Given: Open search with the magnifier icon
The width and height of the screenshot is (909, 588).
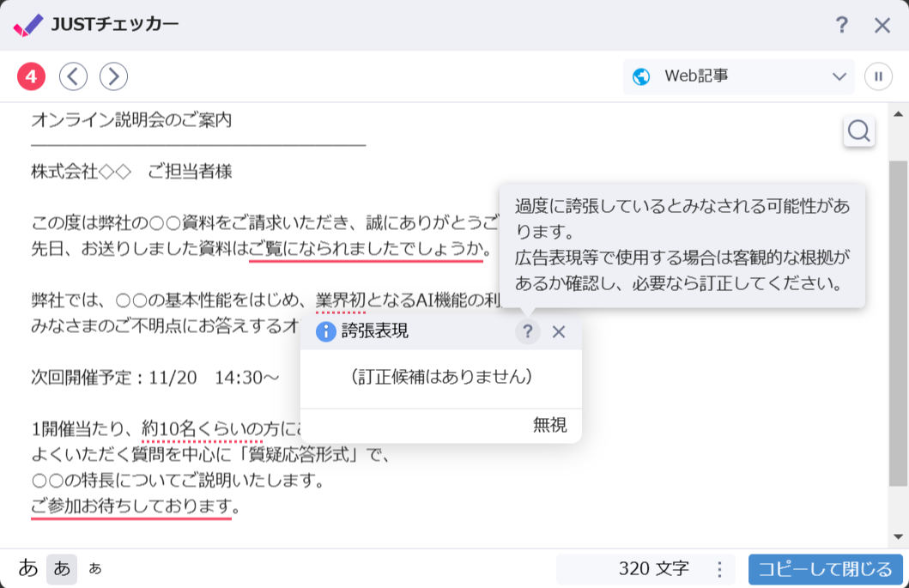Looking at the screenshot, I should (859, 130).
